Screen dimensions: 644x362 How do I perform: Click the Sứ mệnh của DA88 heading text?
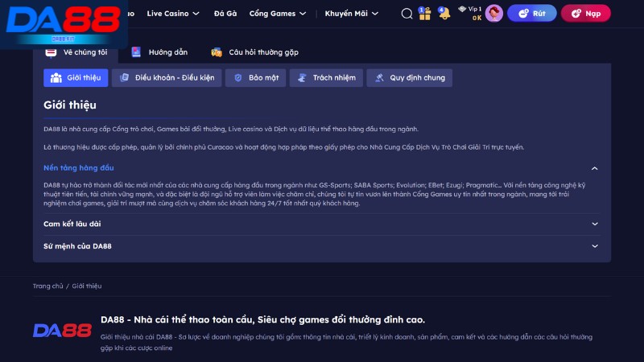tap(77, 246)
